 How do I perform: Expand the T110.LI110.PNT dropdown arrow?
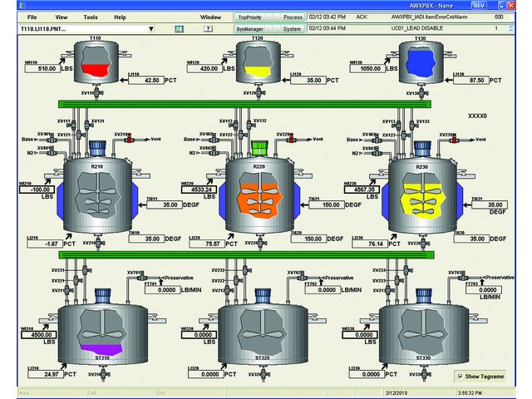[151, 29]
